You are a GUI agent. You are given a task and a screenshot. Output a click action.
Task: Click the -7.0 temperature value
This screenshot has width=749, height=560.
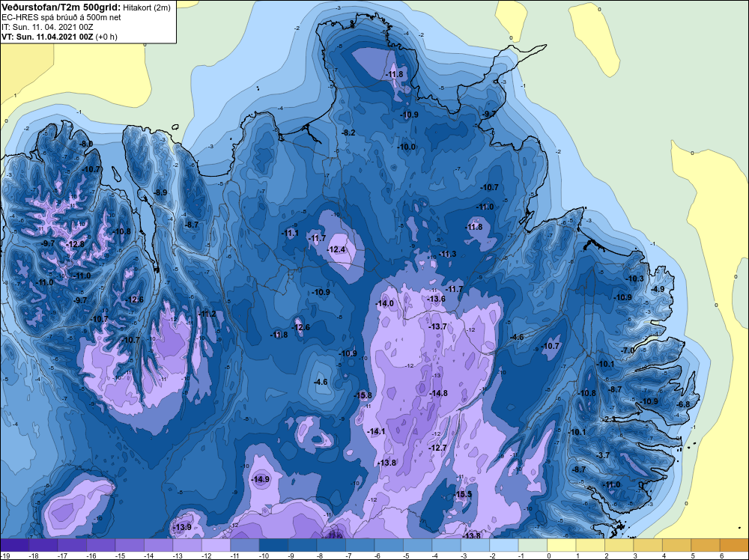[x=627, y=350]
